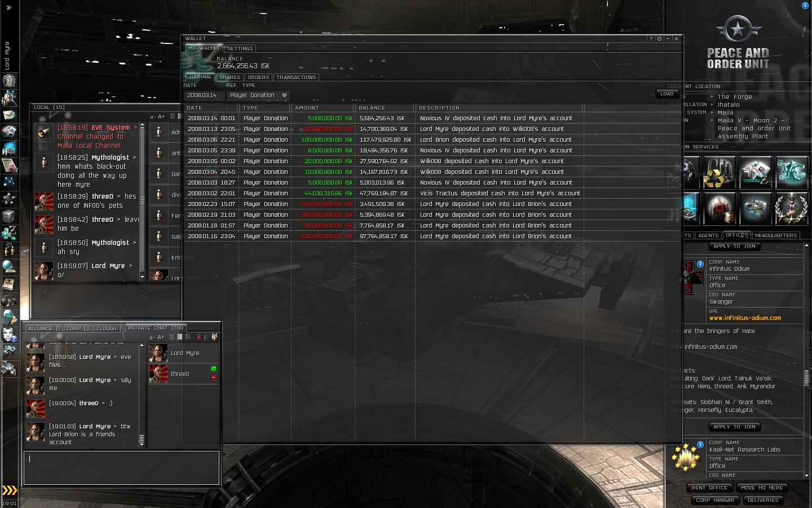Select Lord Myre in private chat member list
812x508 pixels.
click(x=183, y=353)
